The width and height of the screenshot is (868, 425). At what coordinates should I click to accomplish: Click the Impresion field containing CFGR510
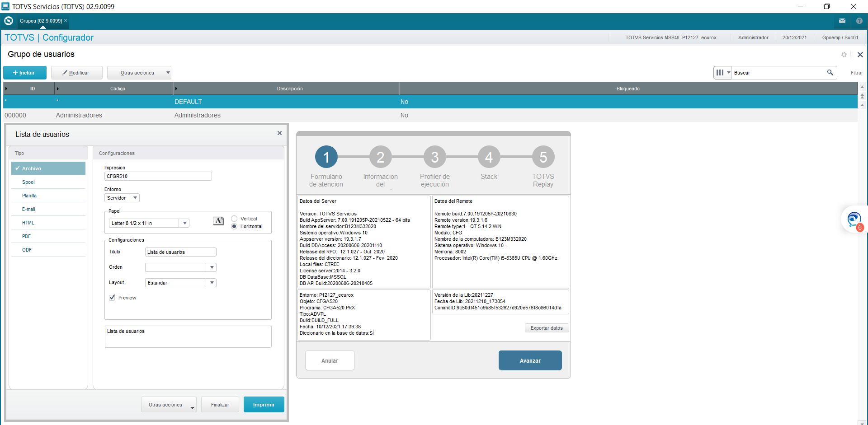(x=158, y=176)
